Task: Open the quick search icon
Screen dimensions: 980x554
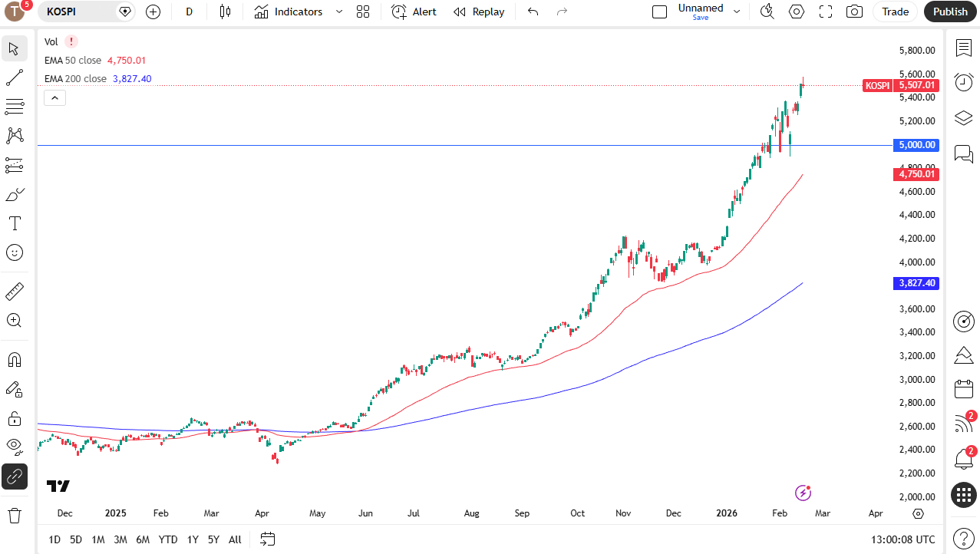Action: 767,12
